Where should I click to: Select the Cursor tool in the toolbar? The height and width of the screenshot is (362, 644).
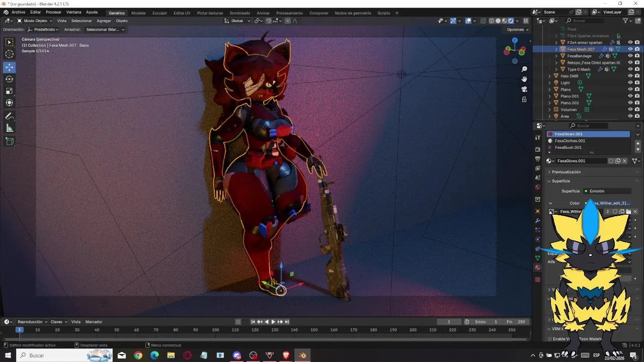[10, 54]
